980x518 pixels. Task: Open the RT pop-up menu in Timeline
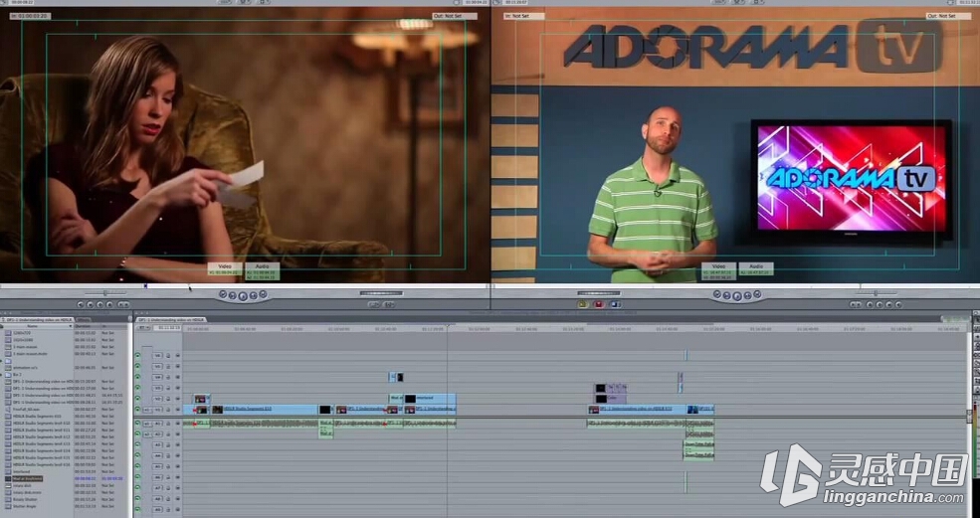[x=143, y=327]
